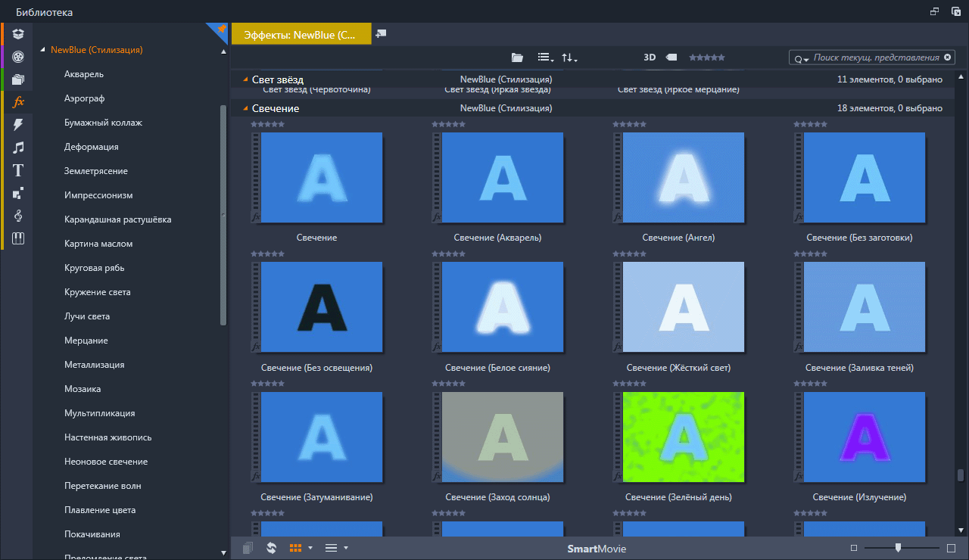
Task: Open the dropdown arrow beside list view
Action: (346, 548)
